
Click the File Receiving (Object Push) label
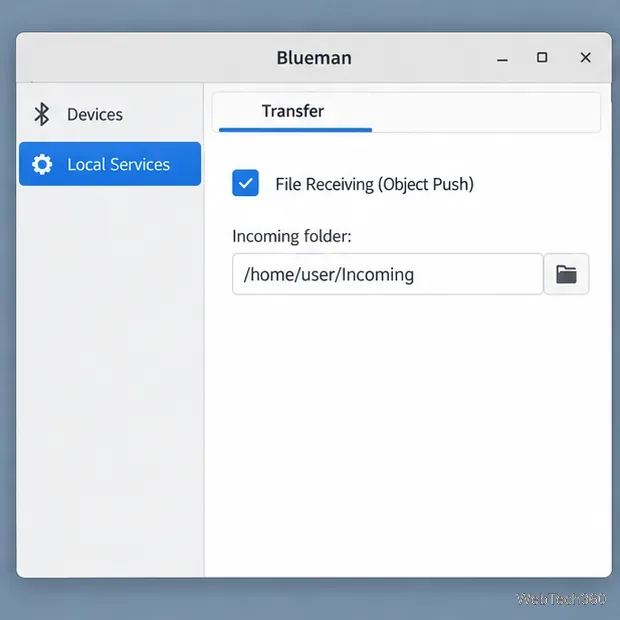(x=374, y=184)
